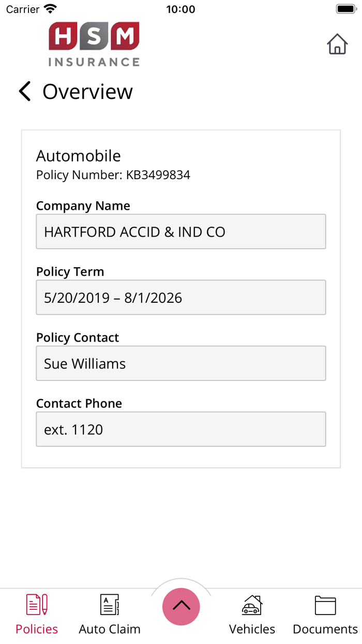Image resolution: width=362 pixels, height=644 pixels.
Task: Tap the Wi-Fi icon in status bar
Action: [x=50, y=8]
